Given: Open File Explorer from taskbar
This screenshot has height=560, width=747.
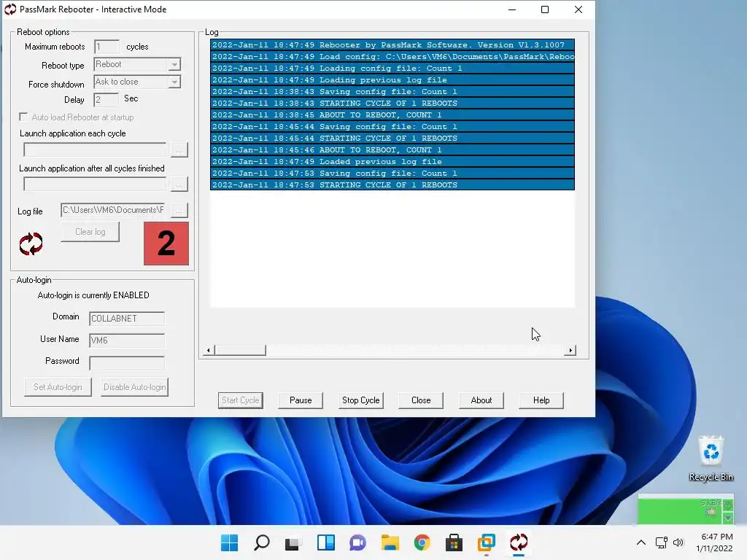Looking at the screenshot, I should [390, 542].
